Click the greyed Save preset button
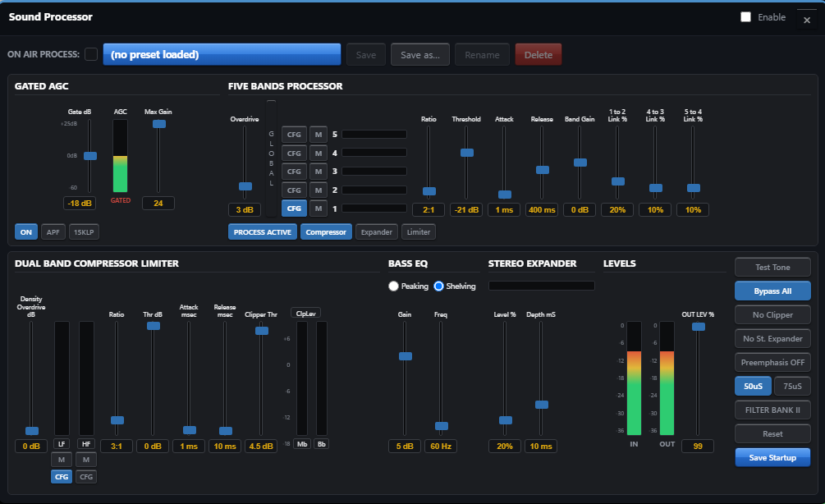Screen dimensions: 825x504 pyautogui.click(x=365, y=55)
